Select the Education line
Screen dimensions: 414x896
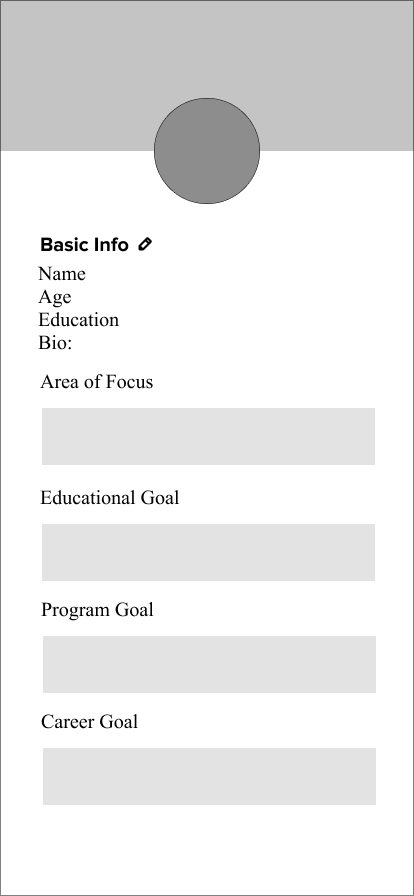(79, 320)
